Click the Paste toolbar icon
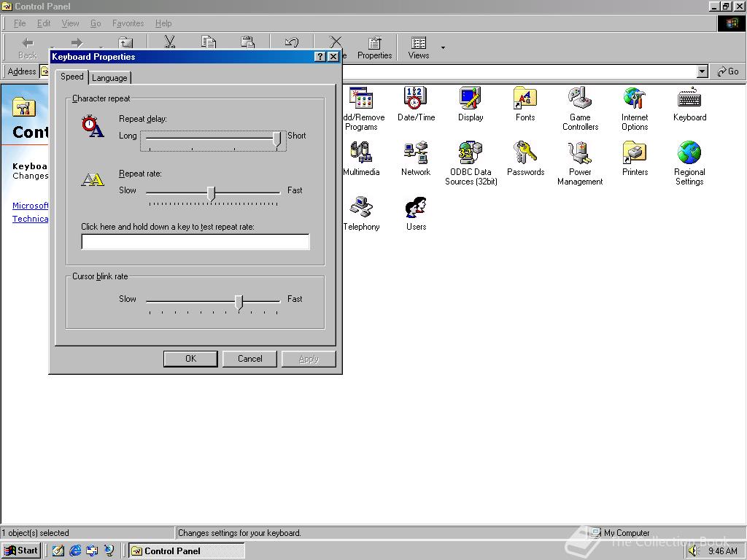747x560 pixels. 247,42
